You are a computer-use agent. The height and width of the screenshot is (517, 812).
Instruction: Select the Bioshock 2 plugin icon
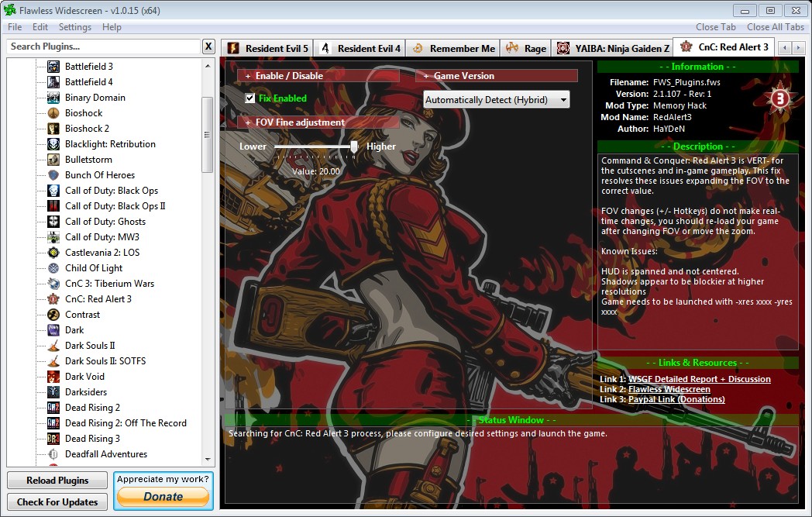53,129
